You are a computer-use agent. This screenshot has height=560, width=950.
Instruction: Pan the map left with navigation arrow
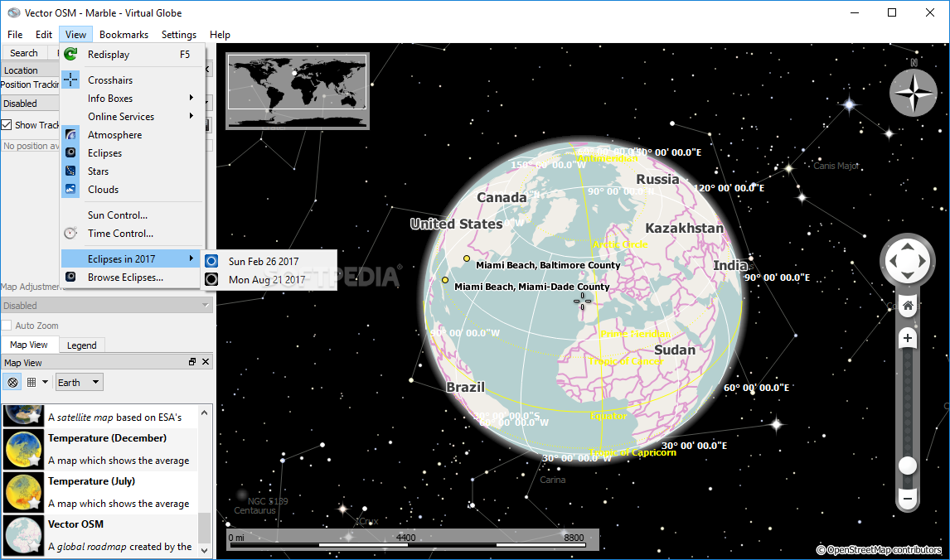coord(892,261)
